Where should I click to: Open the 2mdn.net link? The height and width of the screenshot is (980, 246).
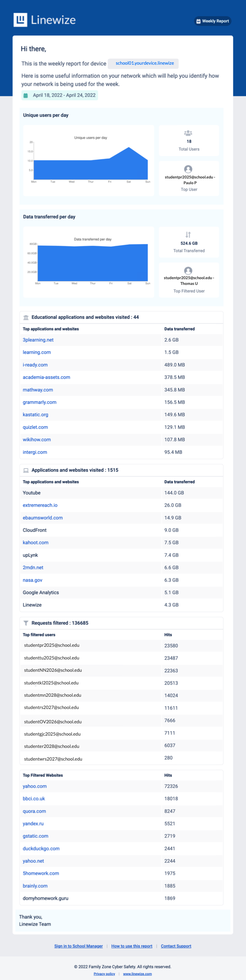click(x=33, y=568)
